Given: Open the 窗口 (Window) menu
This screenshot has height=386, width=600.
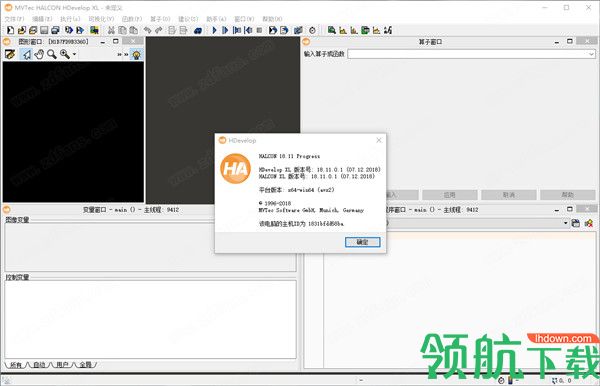Looking at the screenshot, I should tap(244, 19).
